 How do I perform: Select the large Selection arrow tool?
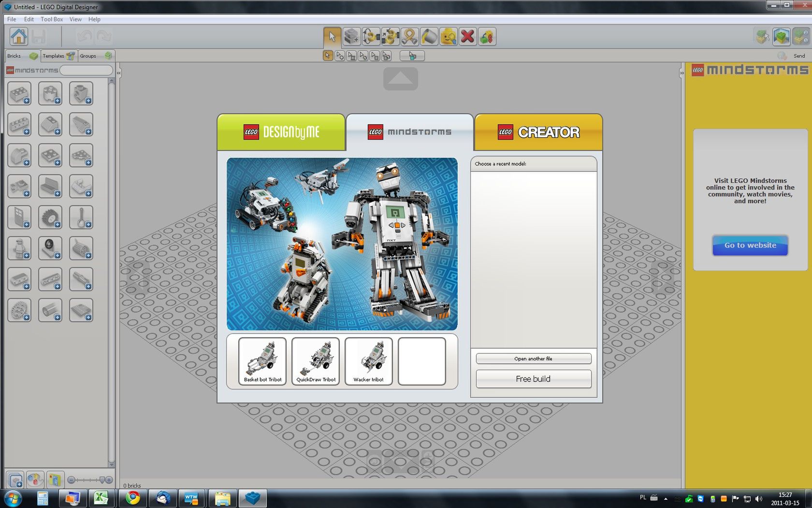coord(332,36)
